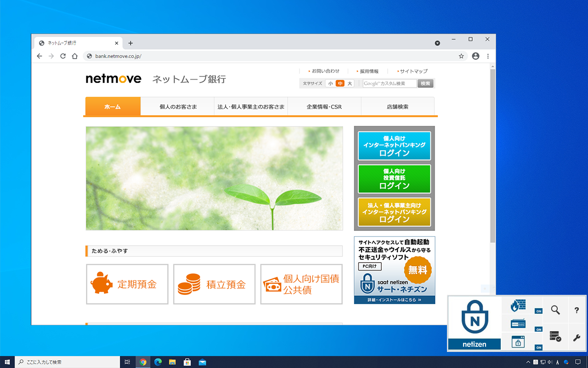The image size is (588, 368).
Task: Go back in Chrome
Action: (x=40, y=56)
